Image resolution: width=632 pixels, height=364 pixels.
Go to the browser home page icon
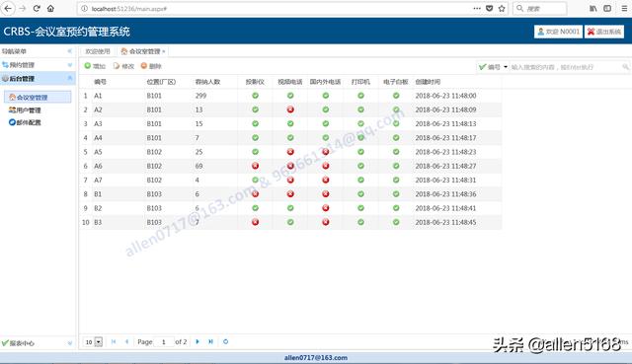tap(50, 8)
